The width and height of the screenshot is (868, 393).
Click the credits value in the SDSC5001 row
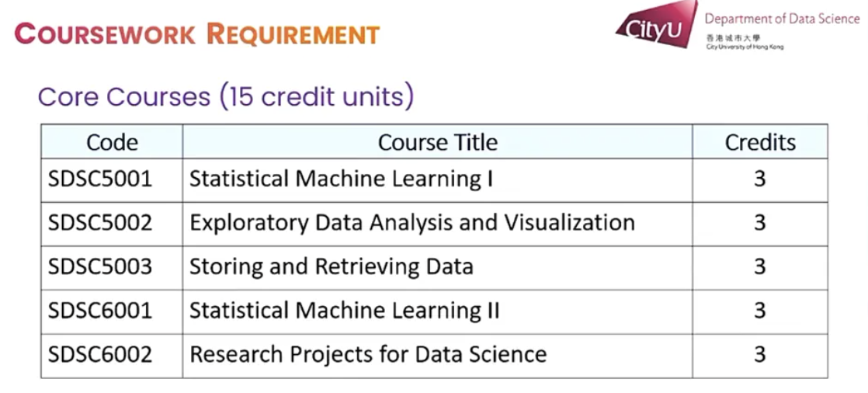tap(759, 179)
